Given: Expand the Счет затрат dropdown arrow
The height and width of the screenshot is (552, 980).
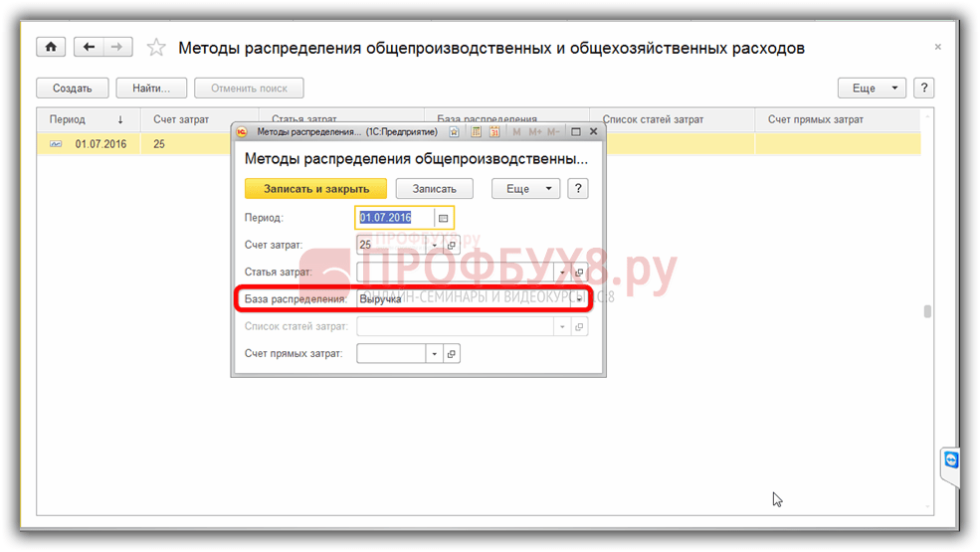Looking at the screenshot, I should [435, 245].
